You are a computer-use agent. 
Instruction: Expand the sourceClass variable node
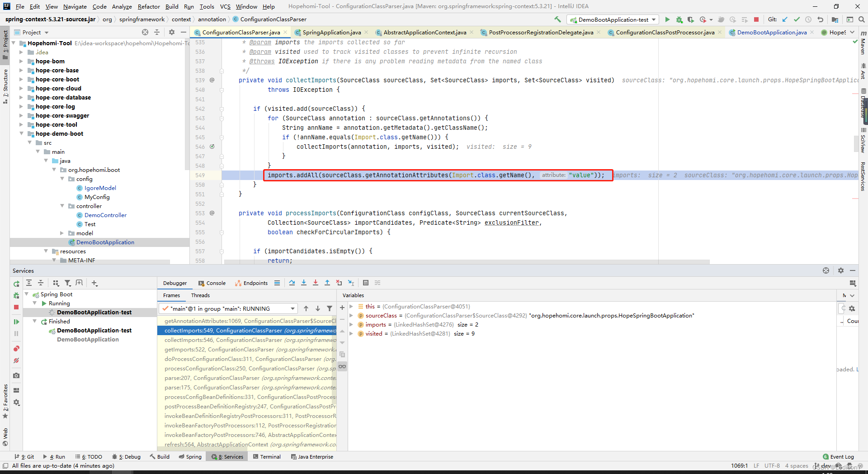351,316
